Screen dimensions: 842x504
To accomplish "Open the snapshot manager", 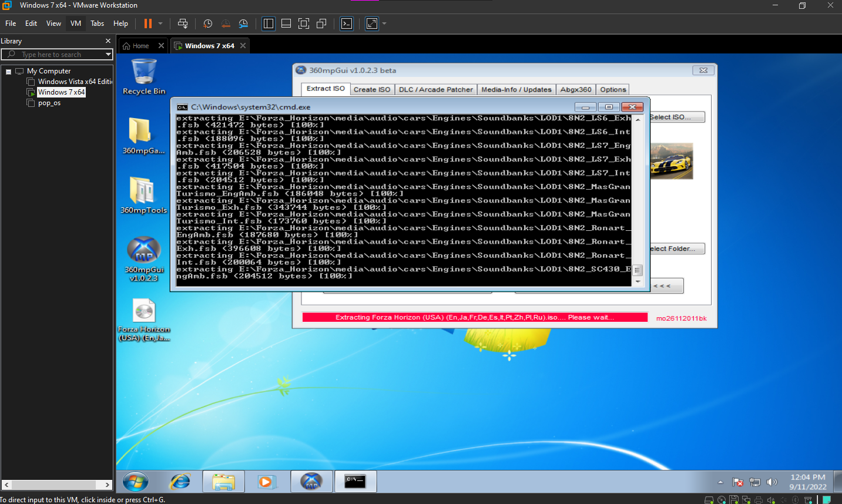I will tap(243, 23).
